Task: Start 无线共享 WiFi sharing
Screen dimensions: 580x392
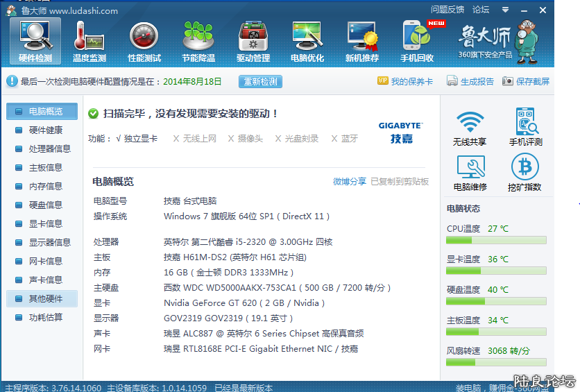Action: tap(470, 127)
